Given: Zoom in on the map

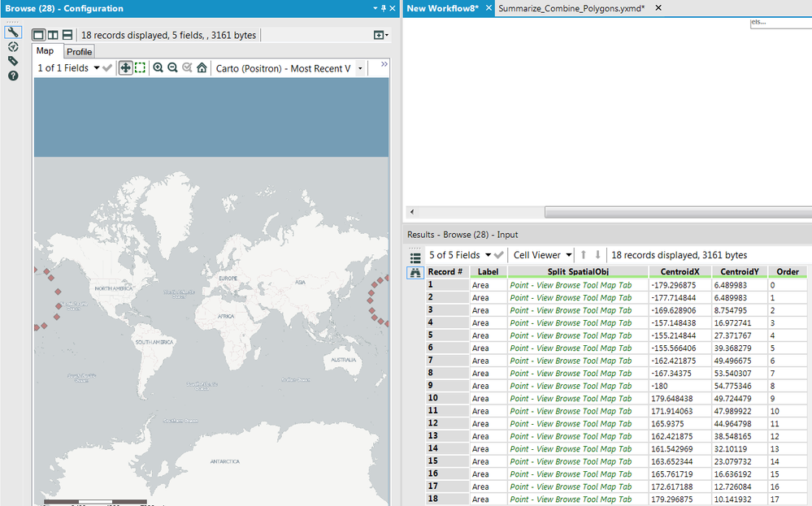Looking at the screenshot, I should click(158, 67).
